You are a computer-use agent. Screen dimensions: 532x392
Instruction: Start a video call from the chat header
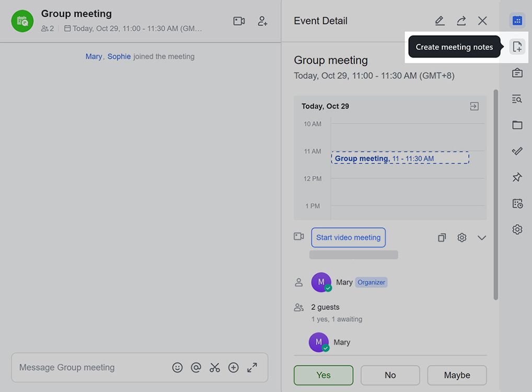coord(239,20)
